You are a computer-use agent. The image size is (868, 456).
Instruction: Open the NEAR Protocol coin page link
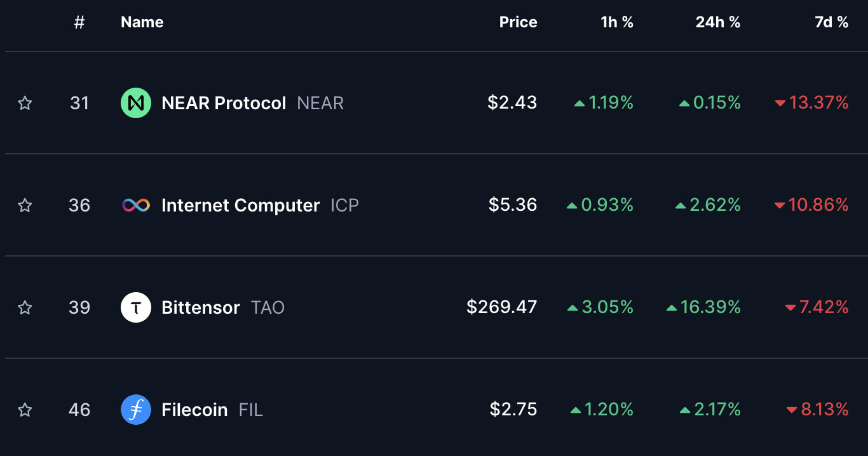coord(224,103)
